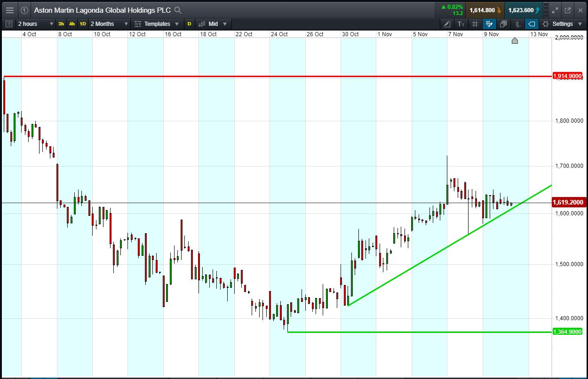This screenshot has height=379, width=588.
Task: Click the grey marker on time axis
Action: pos(515,41)
